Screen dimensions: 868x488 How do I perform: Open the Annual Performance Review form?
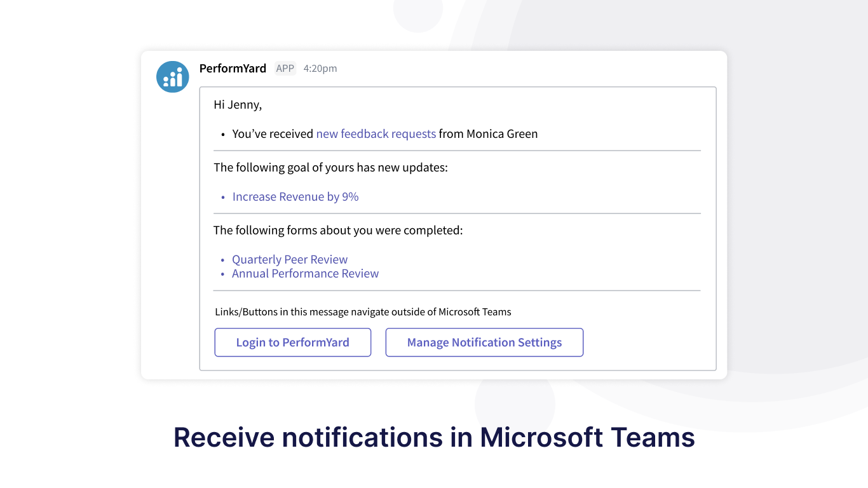pyautogui.click(x=305, y=274)
